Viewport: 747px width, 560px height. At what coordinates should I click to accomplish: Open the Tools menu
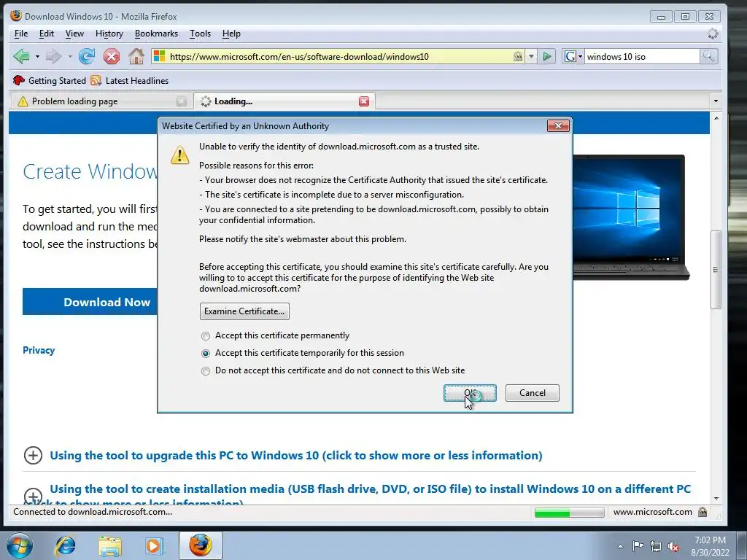200,34
